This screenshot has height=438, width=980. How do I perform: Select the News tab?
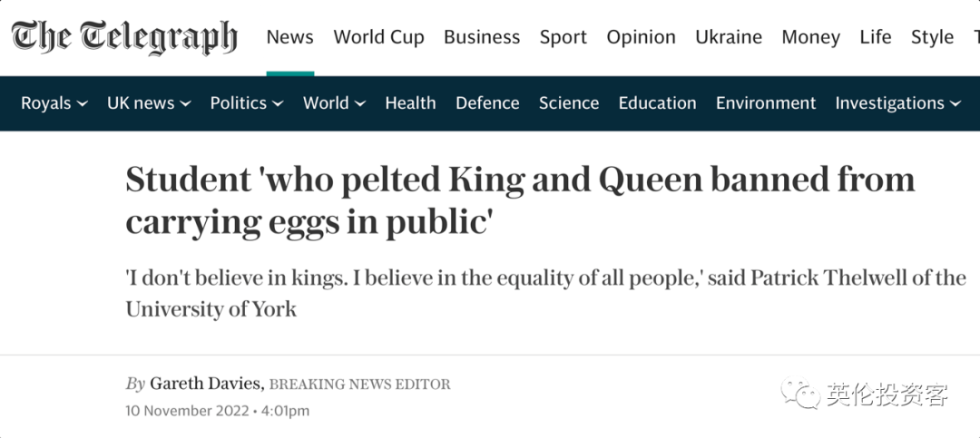289,37
